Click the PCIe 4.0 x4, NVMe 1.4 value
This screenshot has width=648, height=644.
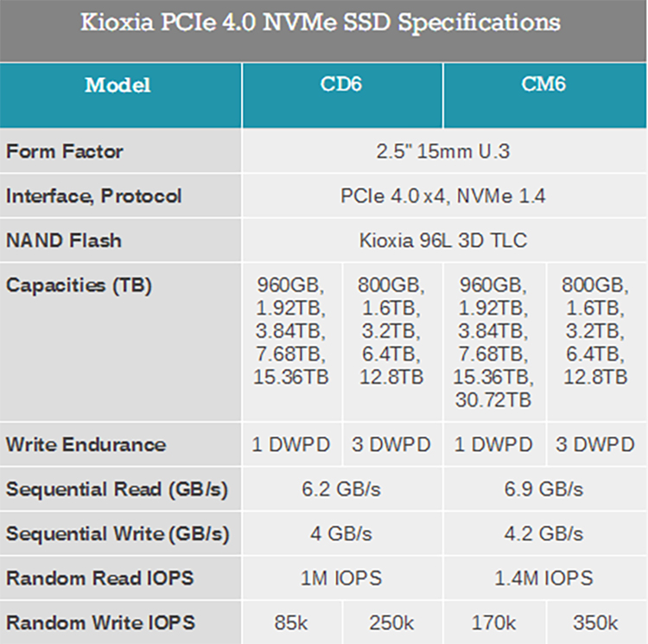pos(444,196)
